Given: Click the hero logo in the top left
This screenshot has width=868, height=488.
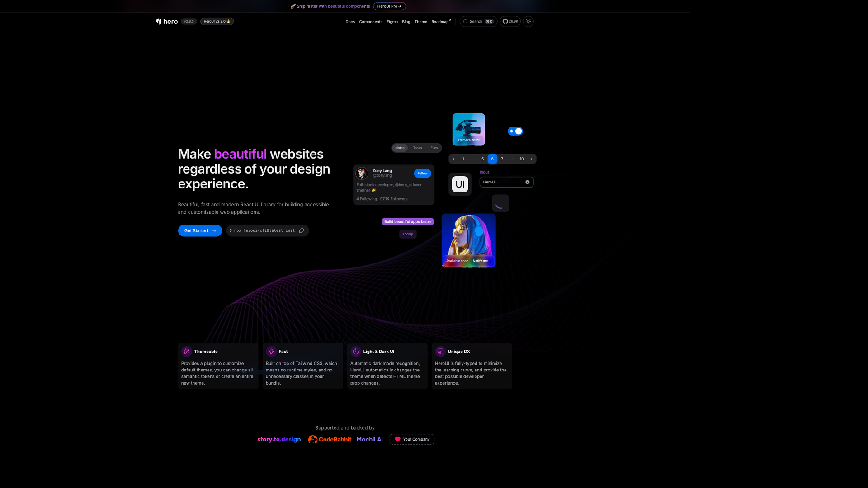Looking at the screenshot, I should coord(166,21).
